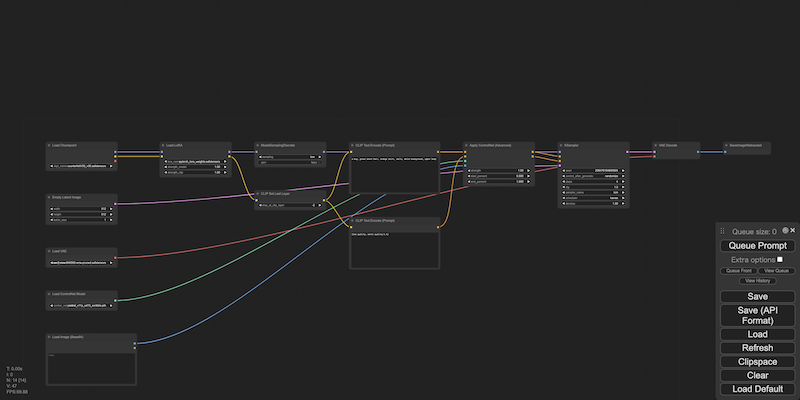Open the sampler_name selector in KSampler
Image resolution: width=800 pixels, height=400 pixels.
[x=593, y=192]
